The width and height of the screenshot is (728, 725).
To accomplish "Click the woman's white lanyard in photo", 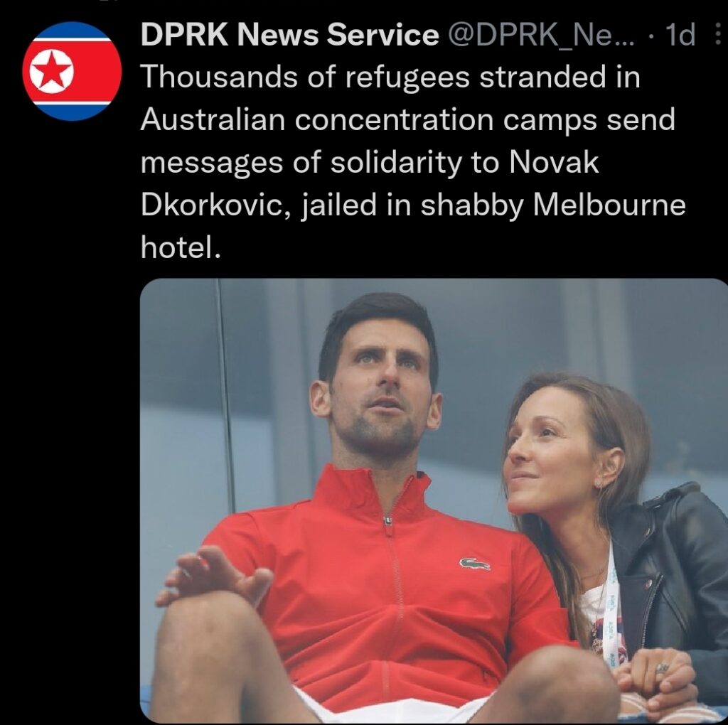I will 612,603.
